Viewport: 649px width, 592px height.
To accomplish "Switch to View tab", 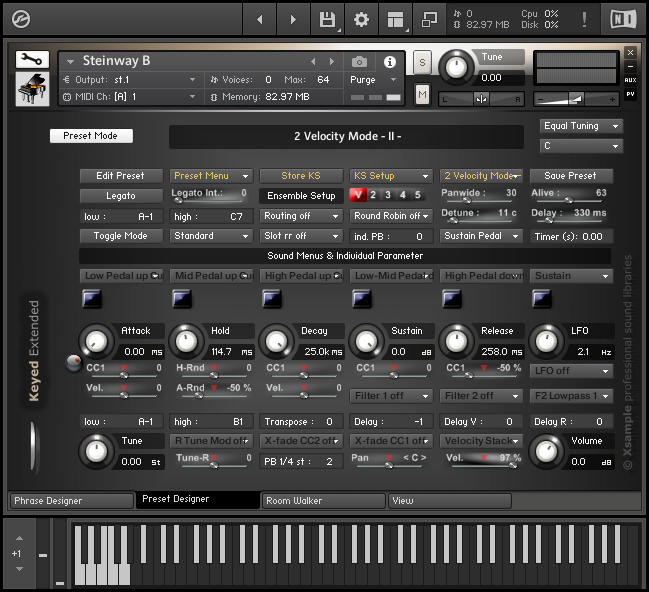I will [x=449, y=501].
